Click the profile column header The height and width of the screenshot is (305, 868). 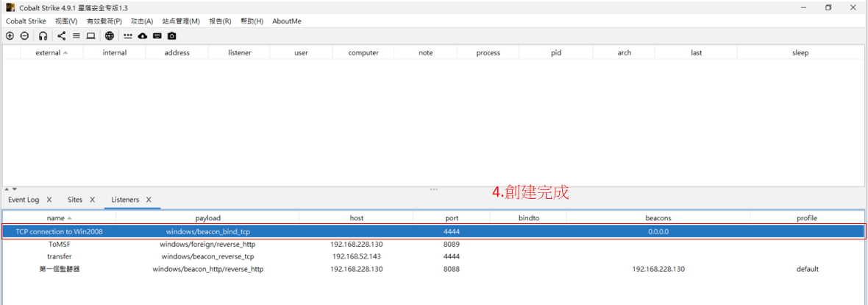(x=806, y=218)
